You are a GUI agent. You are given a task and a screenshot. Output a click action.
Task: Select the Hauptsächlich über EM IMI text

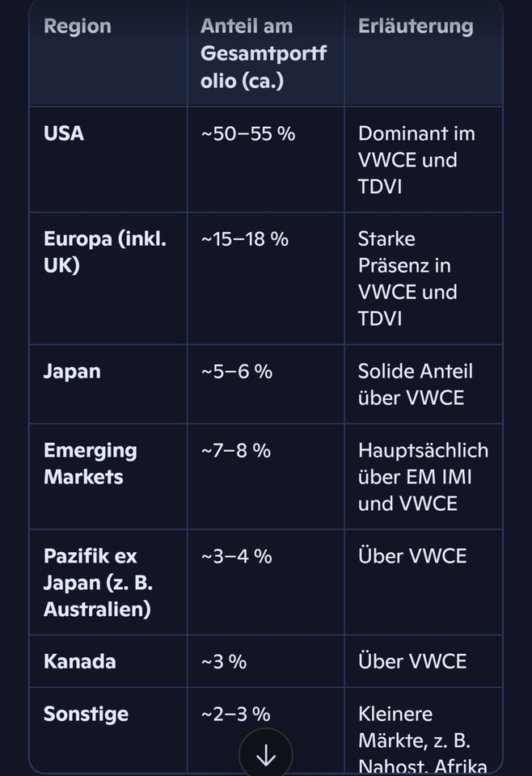tap(423, 476)
